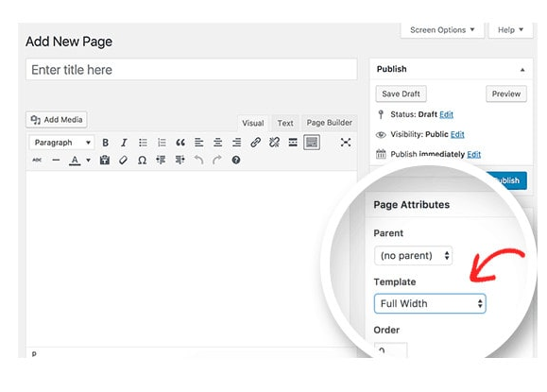Switch to the Text editor tab

tap(285, 123)
